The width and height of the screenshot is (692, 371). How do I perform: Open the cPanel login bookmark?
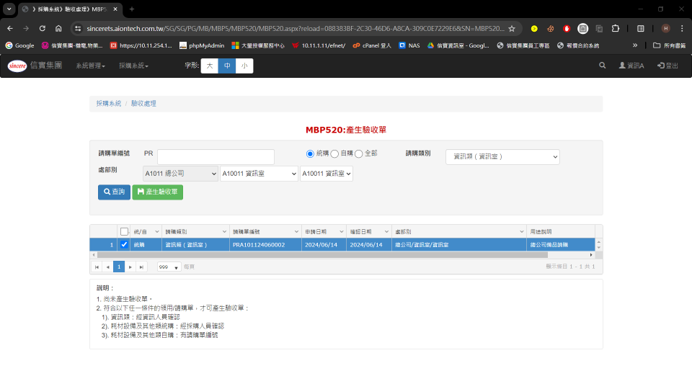click(372, 45)
